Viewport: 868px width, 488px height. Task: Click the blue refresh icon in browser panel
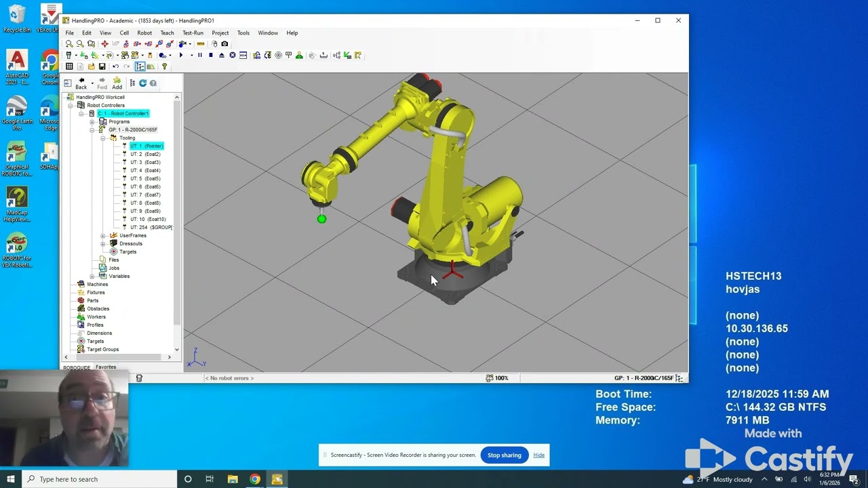tap(142, 83)
